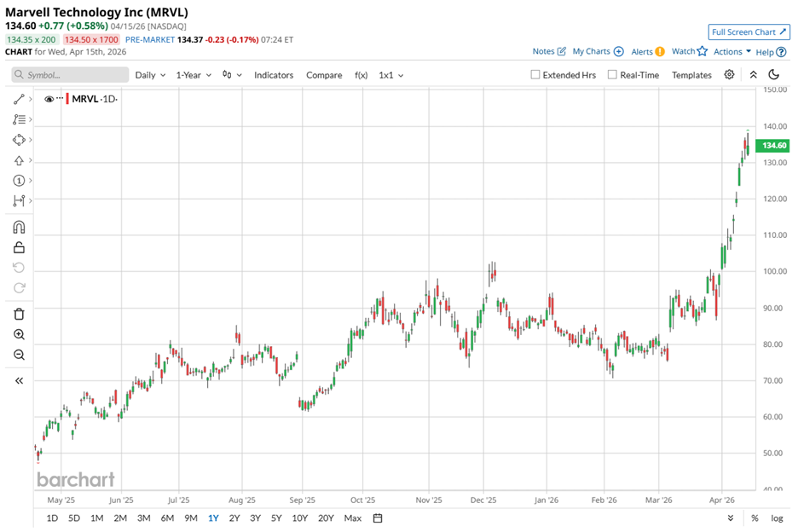
Task: Select the arrow marker tool
Action: coord(19,160)
